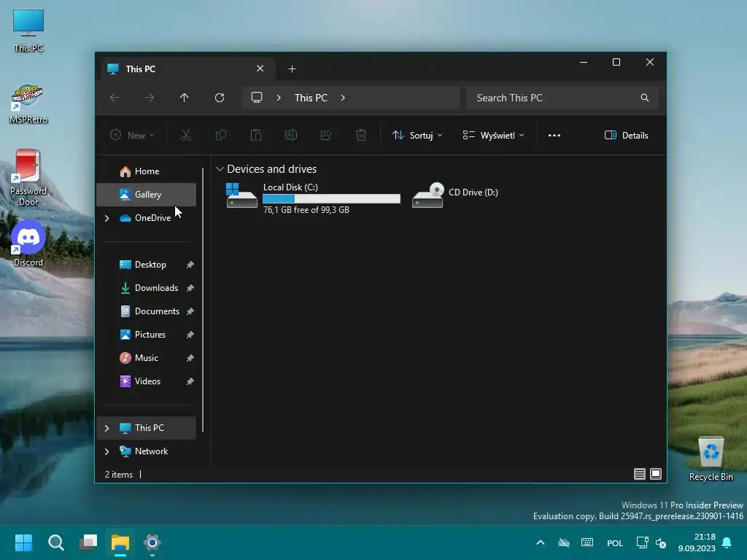Add a new Explorer tab
Viewport: 747px width, 560px height.
point(292,69)
